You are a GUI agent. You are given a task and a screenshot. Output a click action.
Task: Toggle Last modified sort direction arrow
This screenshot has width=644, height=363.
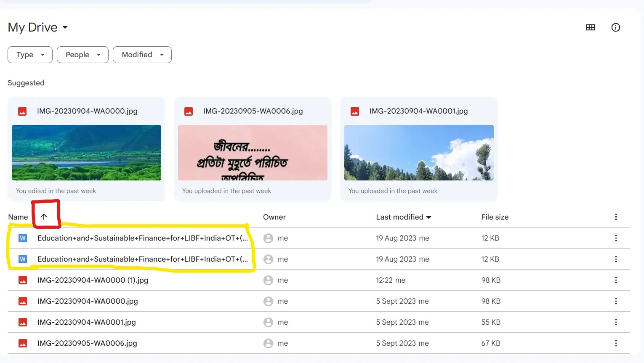tap(429, 217)
